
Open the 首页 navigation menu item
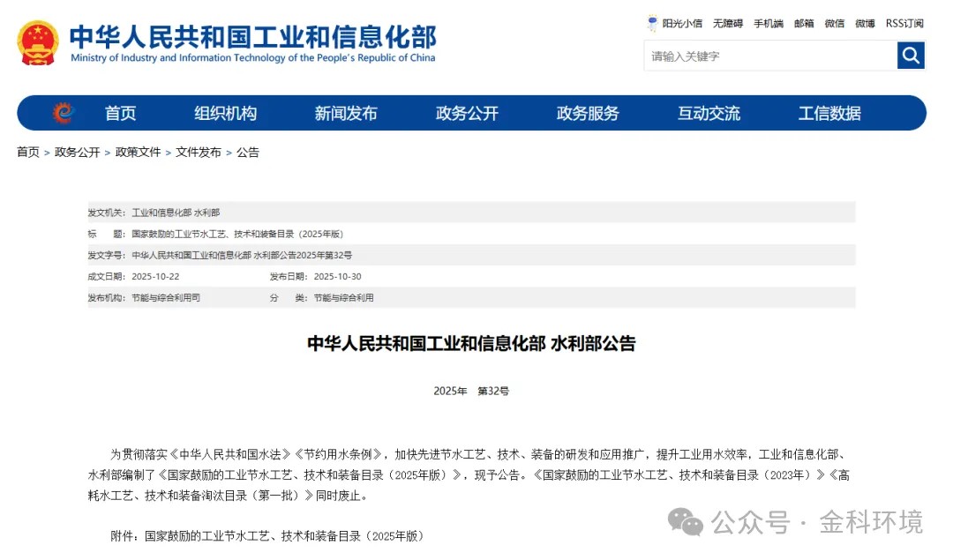120,113
